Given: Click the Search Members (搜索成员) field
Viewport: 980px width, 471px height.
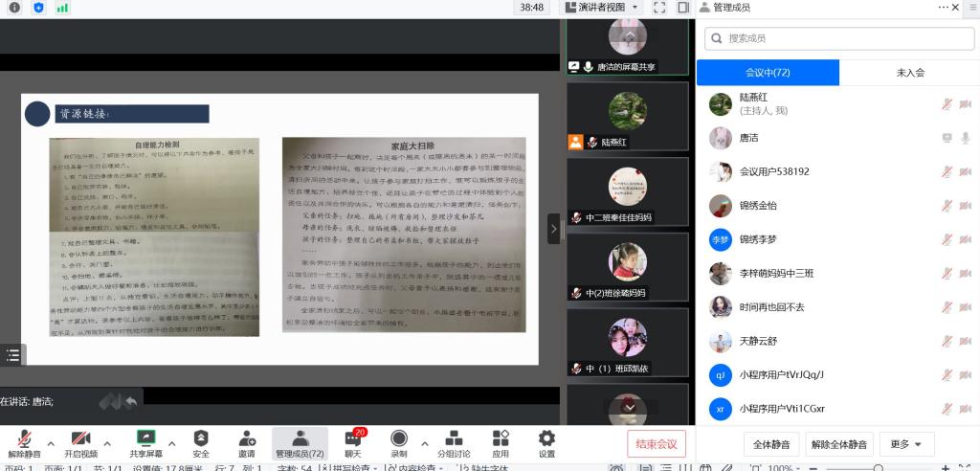Looking at the screenshot, I should [839, 38].
